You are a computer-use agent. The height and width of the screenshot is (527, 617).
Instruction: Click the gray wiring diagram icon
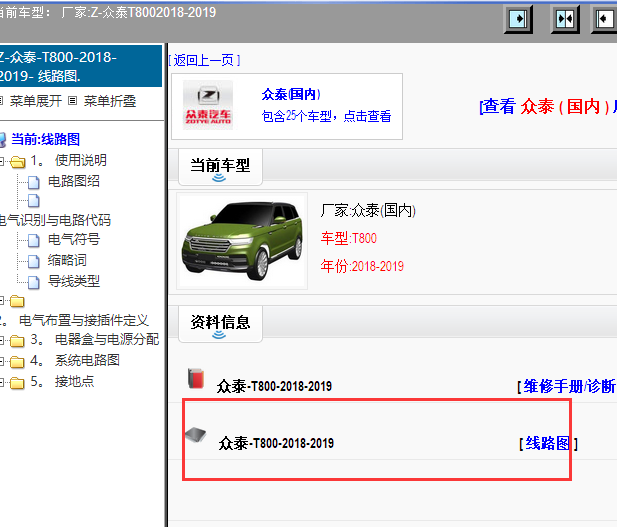(196, 435)
